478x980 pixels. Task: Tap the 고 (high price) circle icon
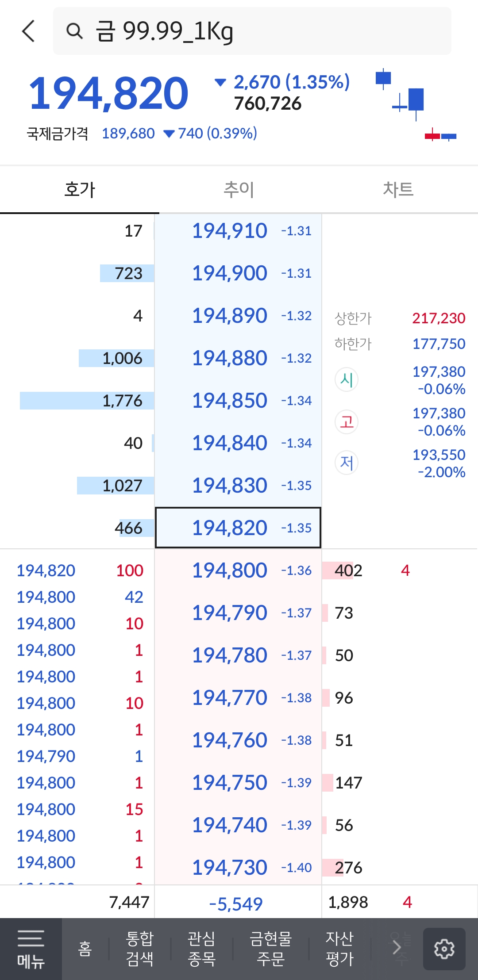(347, 421)
